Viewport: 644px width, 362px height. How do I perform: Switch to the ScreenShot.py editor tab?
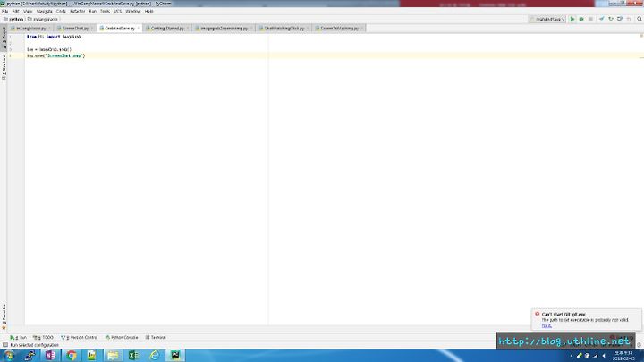point(75,29)
